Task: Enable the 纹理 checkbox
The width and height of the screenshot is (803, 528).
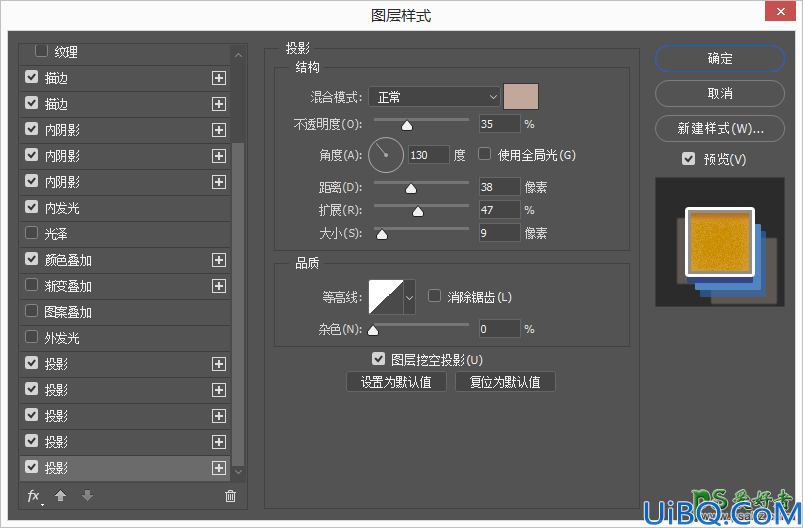Action: (41, 51)
